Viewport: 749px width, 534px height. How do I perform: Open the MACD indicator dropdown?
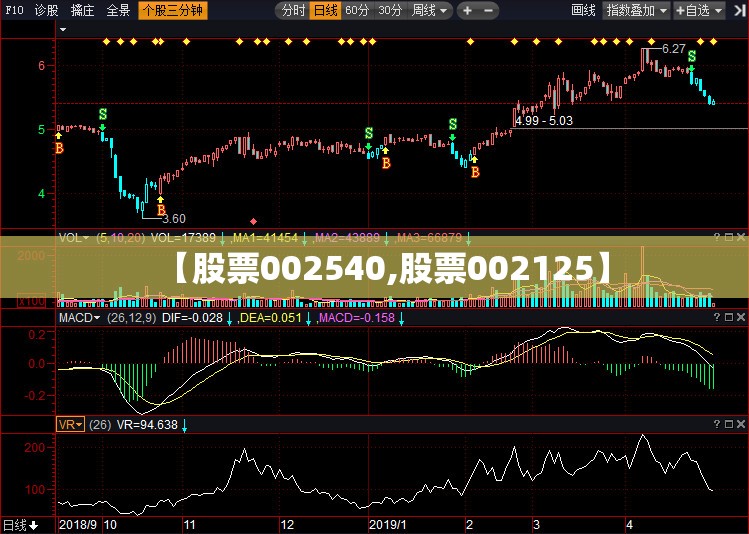pos(79,318)
